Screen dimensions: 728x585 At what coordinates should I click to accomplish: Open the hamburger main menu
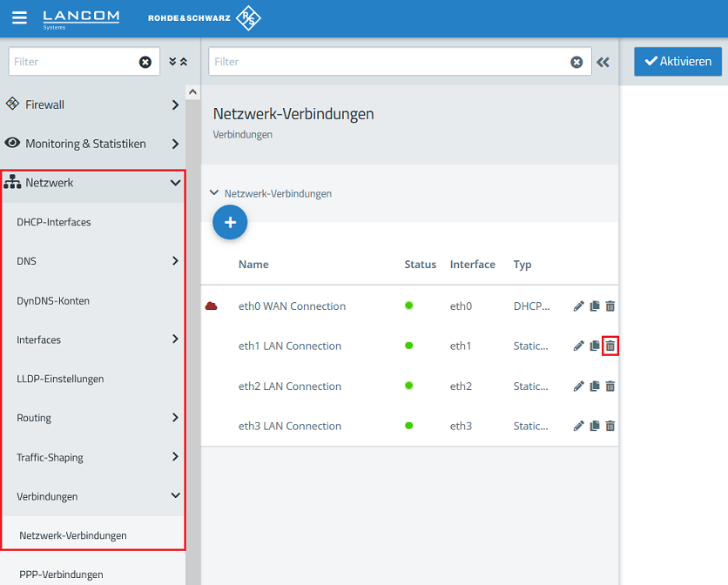[19, 18]
